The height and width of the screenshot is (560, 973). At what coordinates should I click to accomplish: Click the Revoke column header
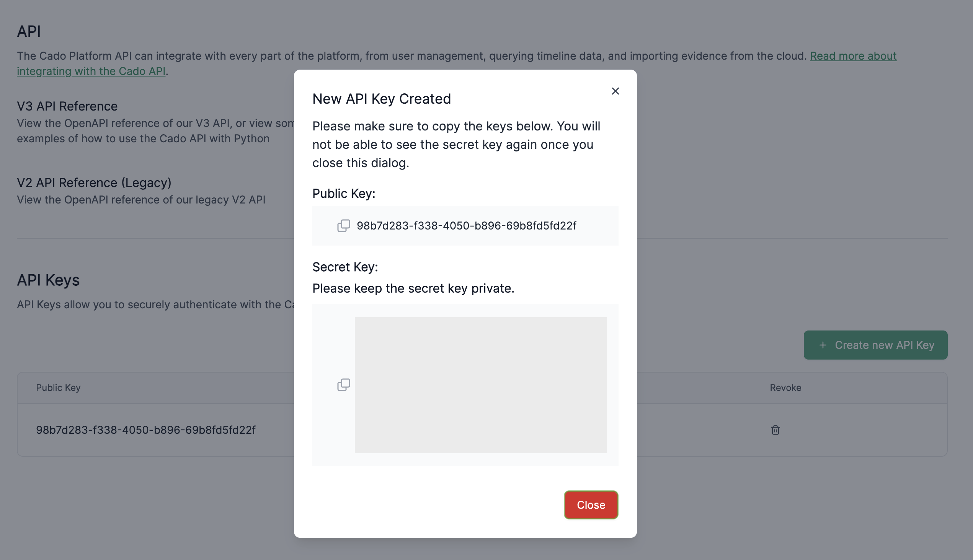point(785,387)
